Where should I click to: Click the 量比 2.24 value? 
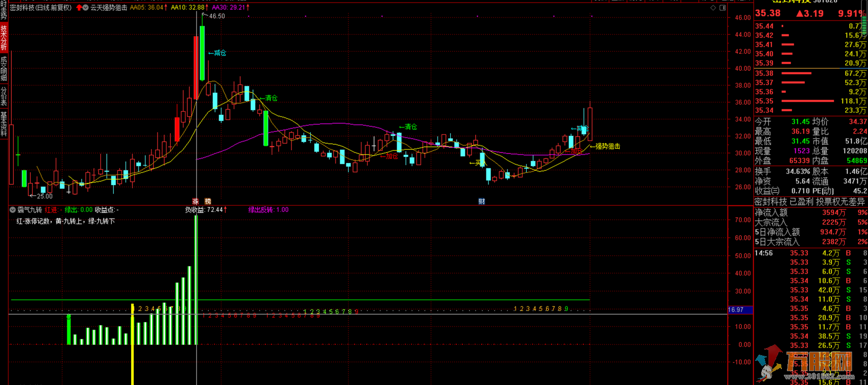pos(859,131)
